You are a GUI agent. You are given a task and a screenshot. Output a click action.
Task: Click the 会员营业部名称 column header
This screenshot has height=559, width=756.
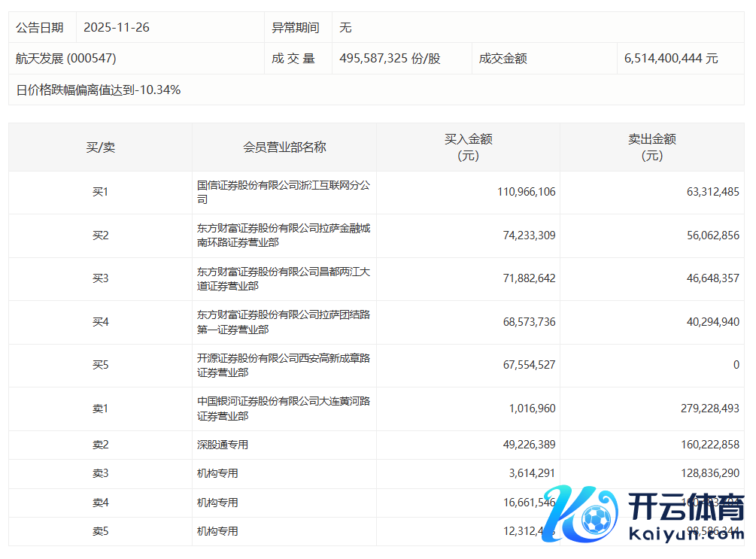click(x=284, y=147)
